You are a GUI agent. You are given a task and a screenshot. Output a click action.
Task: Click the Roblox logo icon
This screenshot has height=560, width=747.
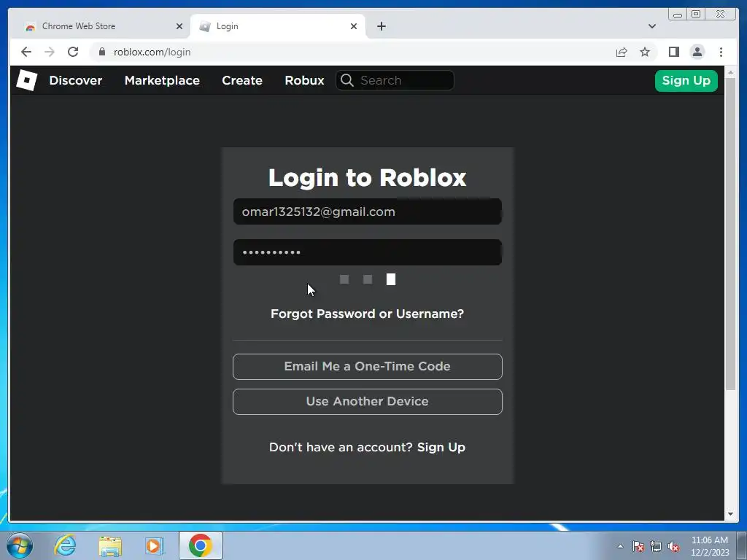coord(27,80)
